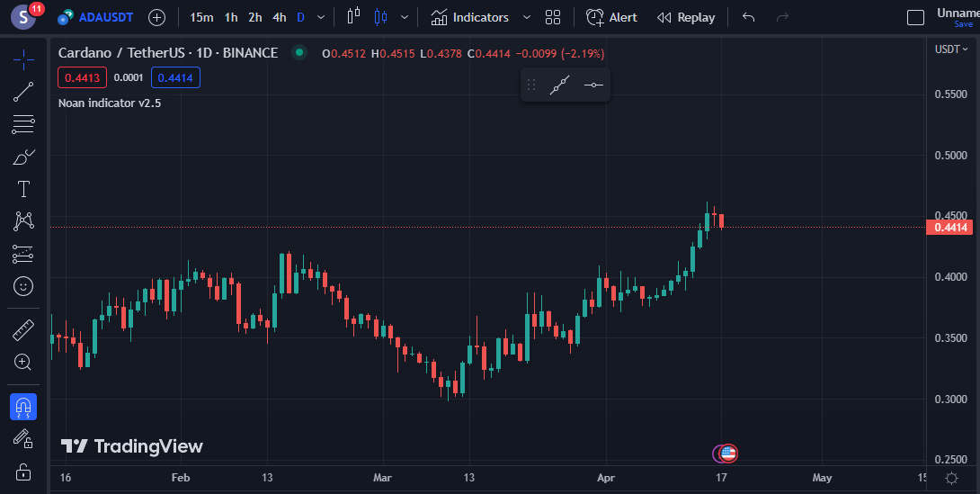Select the brush drawing tool
The height and width of the screenshot is (494, 980).
click(x=23, y=157)
